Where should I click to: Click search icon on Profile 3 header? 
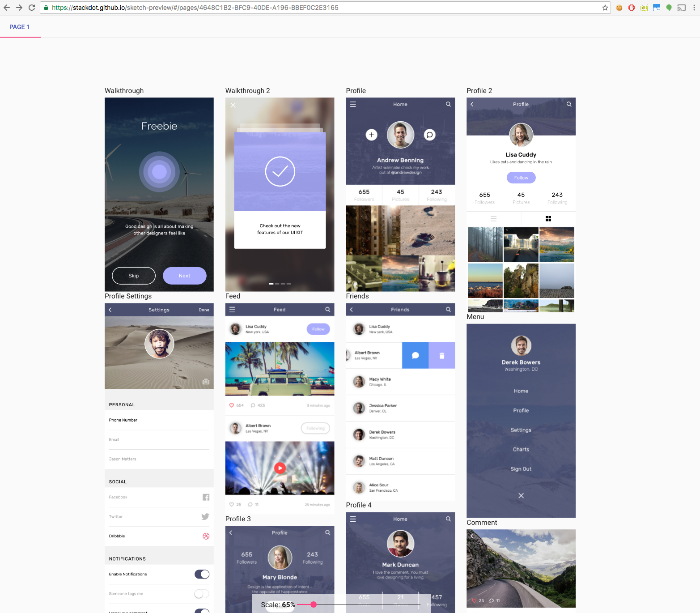tap(328, 532)
